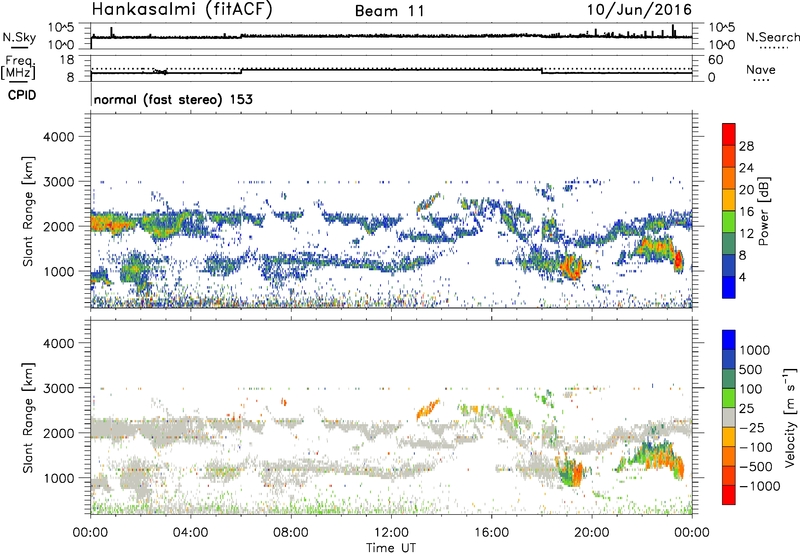Click the '08:00' time axis label
Viewport: 800px width, 554px height.
pos(291,533)
